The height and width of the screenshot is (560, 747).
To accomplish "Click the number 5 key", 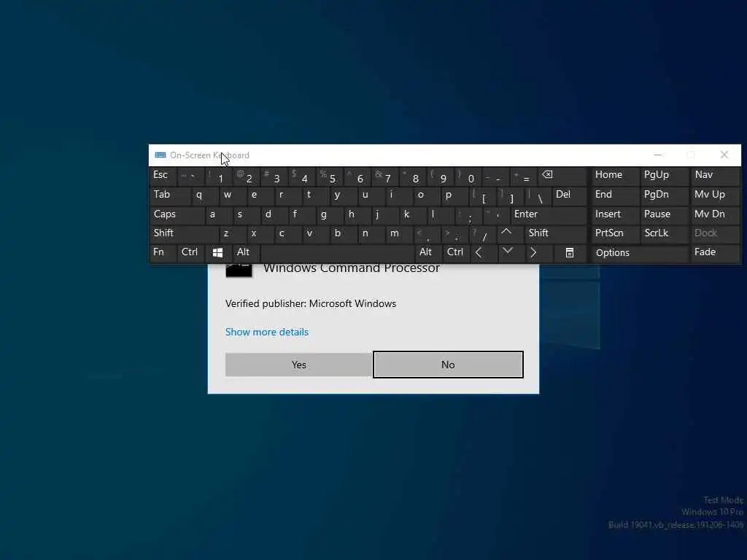I will [x=329, y=176].
